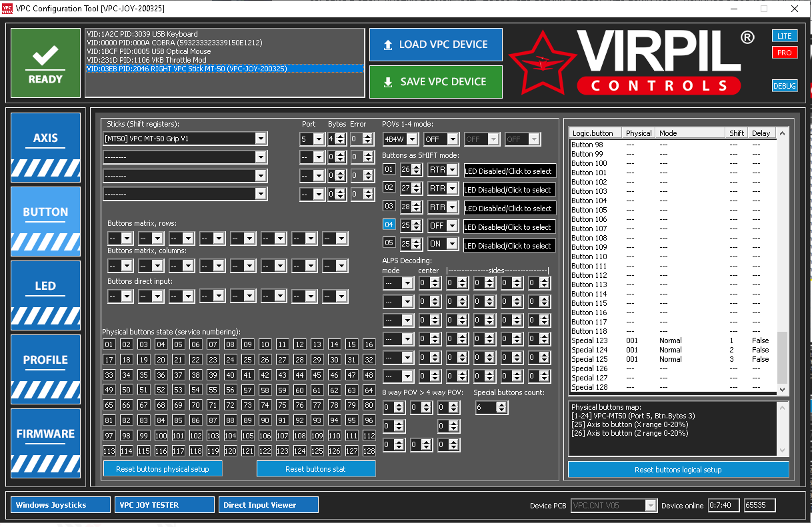The image size is (812, 527).
Task: Launch VPC JOY TESTER
Action: pos(165,505)
